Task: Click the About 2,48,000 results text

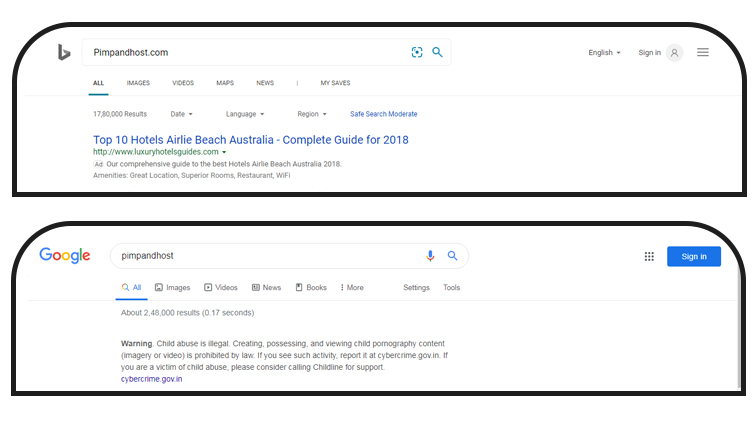Action: pyautogui.click(x=188, y=313)
